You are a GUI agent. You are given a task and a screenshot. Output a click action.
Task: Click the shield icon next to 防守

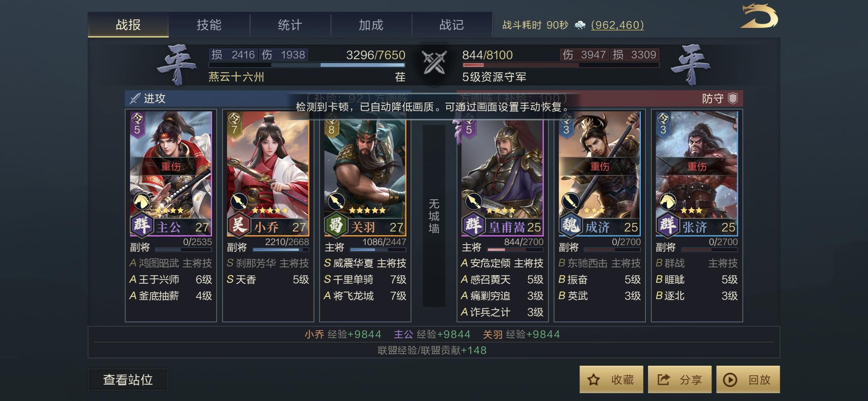click(733, 98)
